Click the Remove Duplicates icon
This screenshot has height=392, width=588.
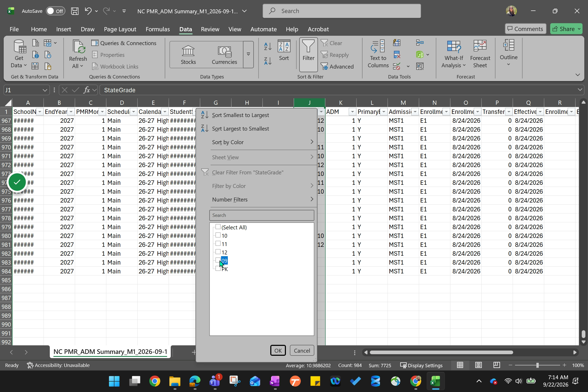click(397, 55)
